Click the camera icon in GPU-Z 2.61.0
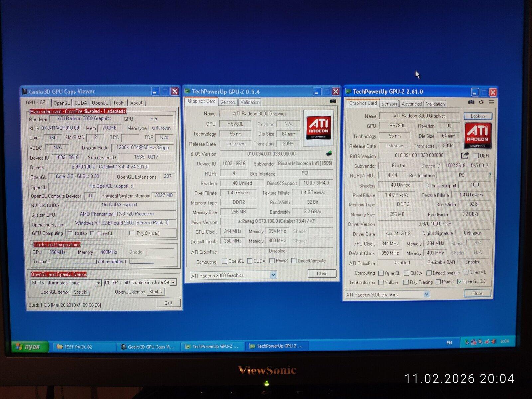532x399 pixels. 471,102
